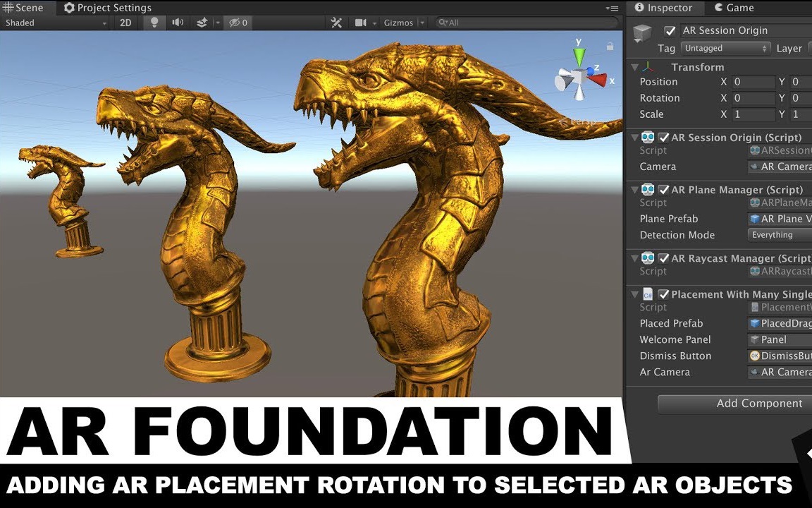Click the Transform component axis icon
The image size is (812, 508).
coord(647,66)
